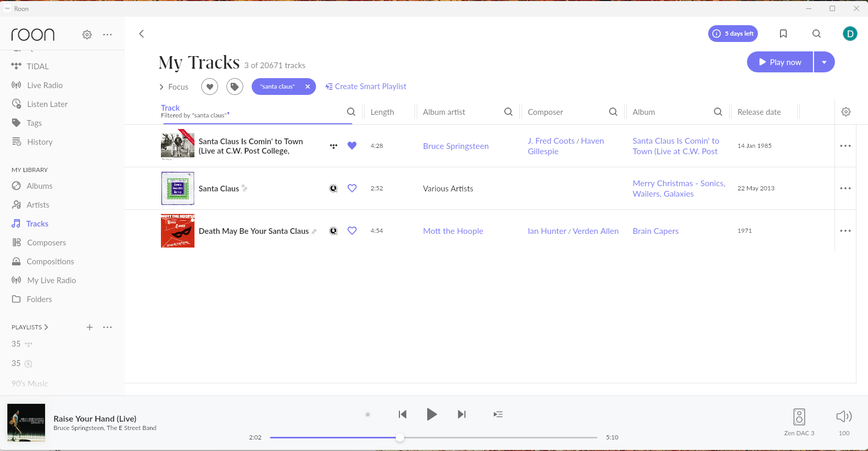Click the Mott the Hoople album cover thumbnail
The width and height of the screenshot is (868, 451).
178,231
